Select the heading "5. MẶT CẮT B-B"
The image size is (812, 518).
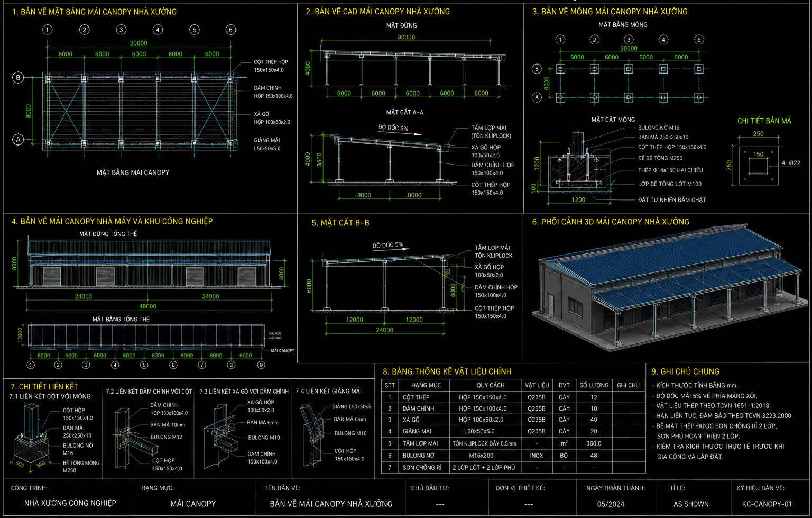coord(340,223)
